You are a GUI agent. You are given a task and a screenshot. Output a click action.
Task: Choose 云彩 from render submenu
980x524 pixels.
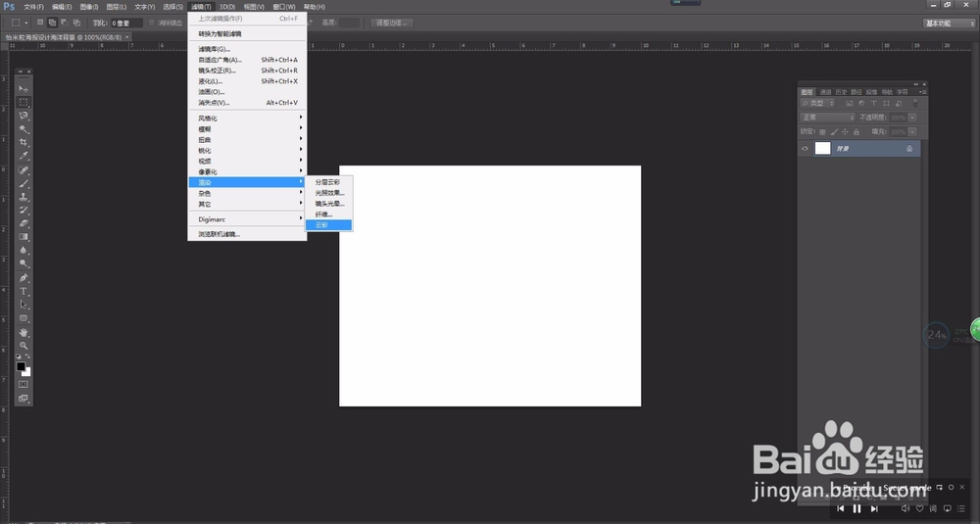click(x=328, y=225)
